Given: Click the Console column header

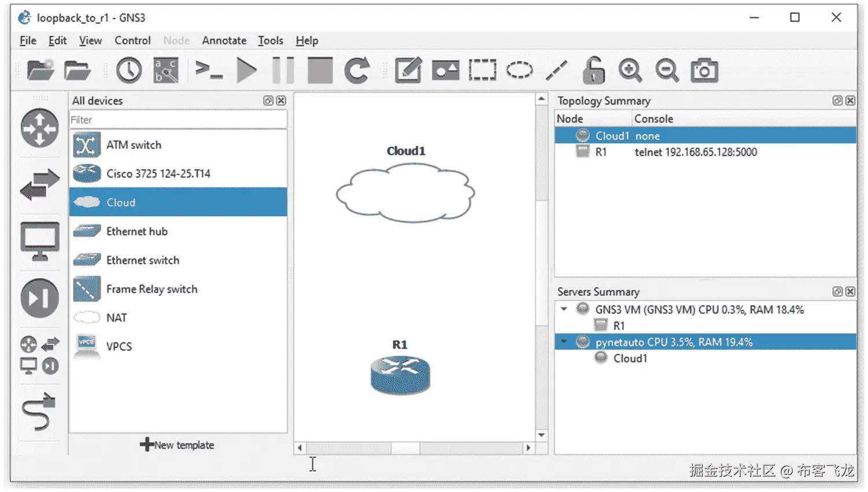Looking at the screenshot, I should [x=744, y=119].
